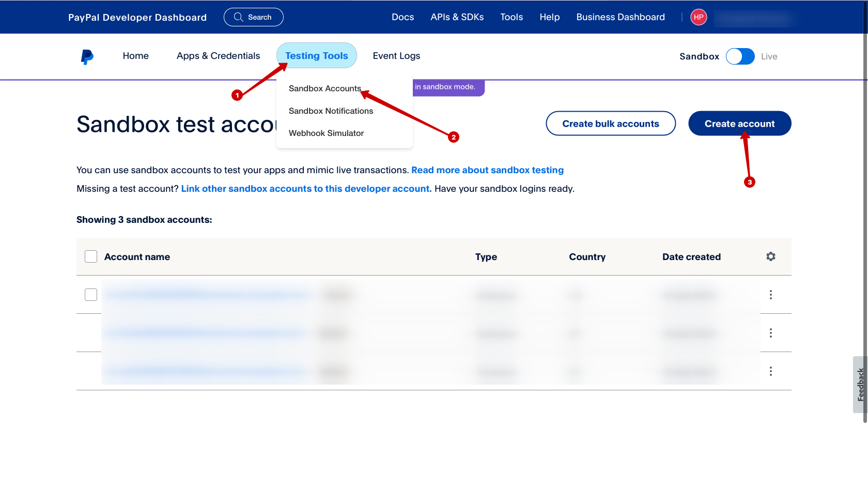Open actions menu for third sandbox account
The width and height of the screenshot is (868, 502).
[x=770, y=371]
